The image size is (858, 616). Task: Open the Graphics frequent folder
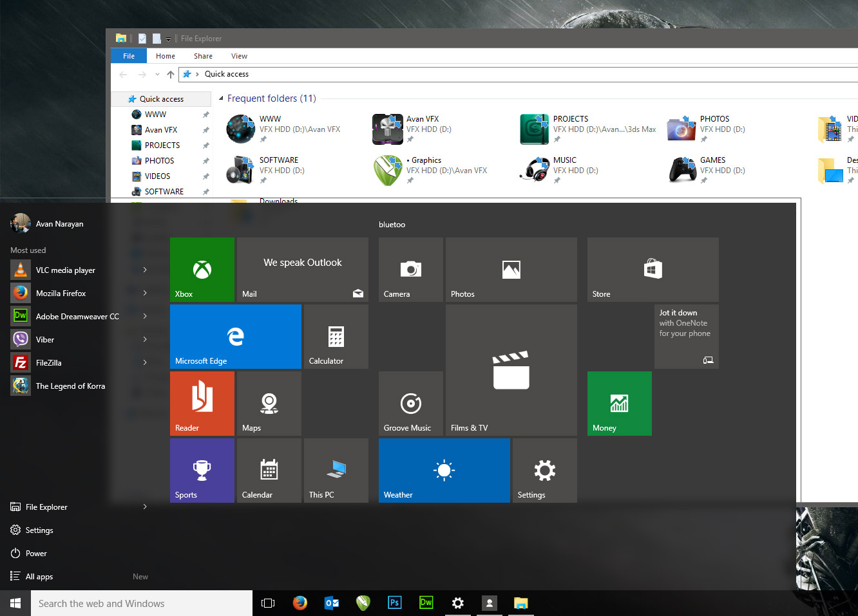pyautogui.click(x=430, y=170)
